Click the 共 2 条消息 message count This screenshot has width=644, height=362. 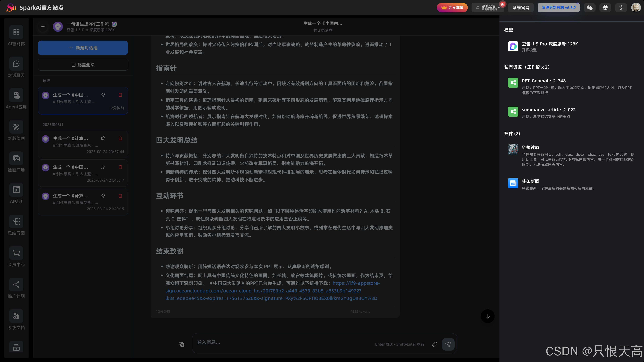click(323, 30)
